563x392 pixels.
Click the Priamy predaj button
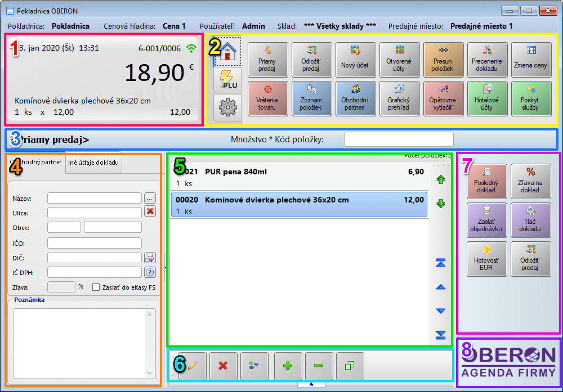point(267,60)
